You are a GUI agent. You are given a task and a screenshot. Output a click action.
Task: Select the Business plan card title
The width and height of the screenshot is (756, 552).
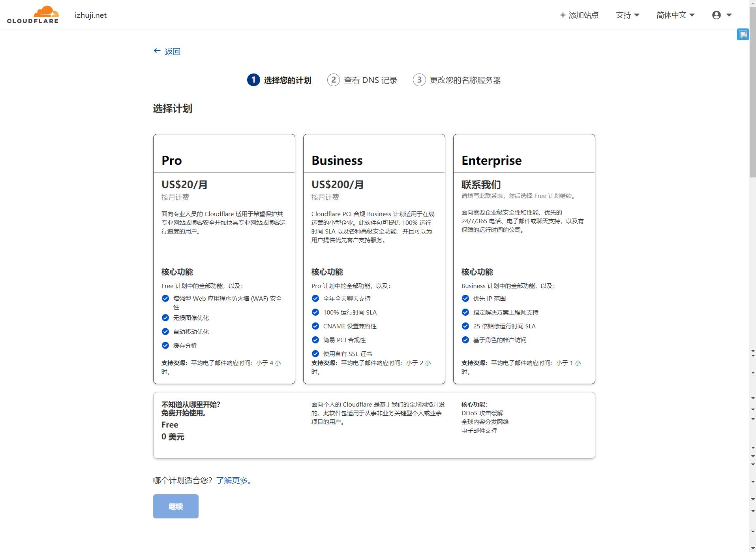pos(337,160)
